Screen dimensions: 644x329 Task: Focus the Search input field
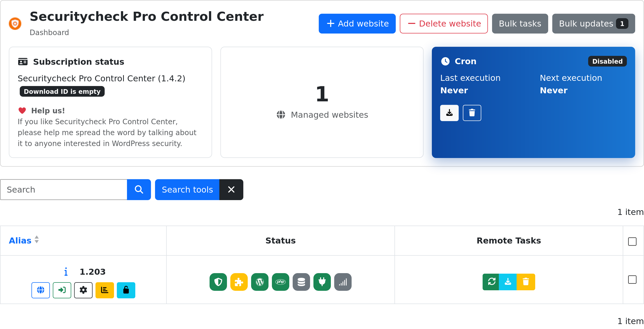[64, 189]
